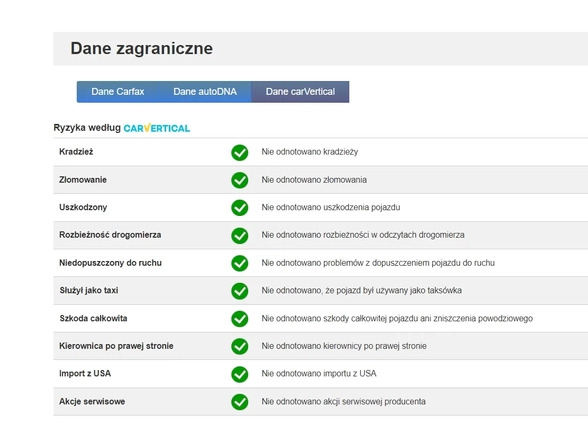
Task: Click text 'Nie odnotowano uszkodzenia pojazdu'
Action: (331, 207)
